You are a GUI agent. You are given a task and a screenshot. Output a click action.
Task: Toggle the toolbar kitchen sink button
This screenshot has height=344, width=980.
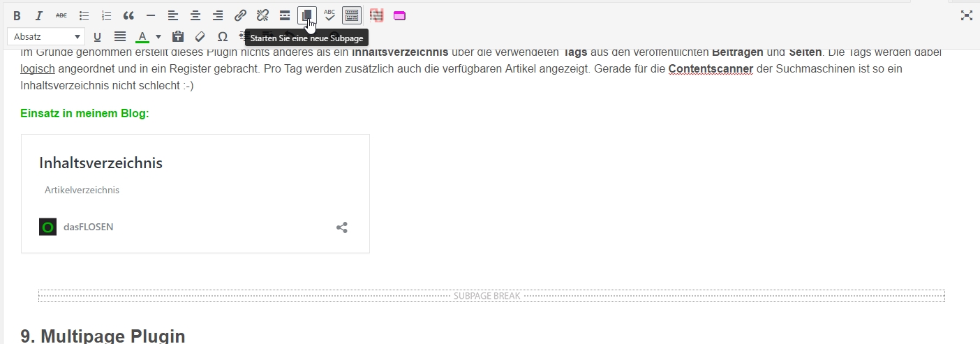click(x=352, y=15)
